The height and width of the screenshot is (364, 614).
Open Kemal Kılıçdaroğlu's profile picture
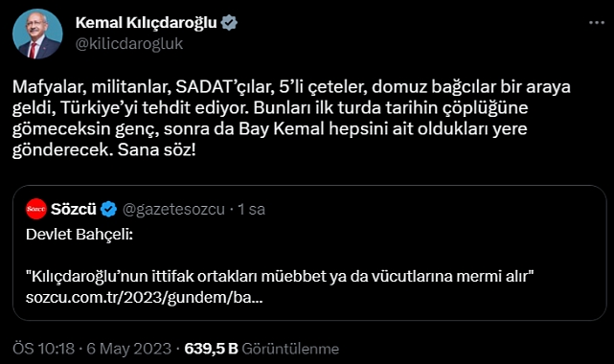[x=37, y=34]
